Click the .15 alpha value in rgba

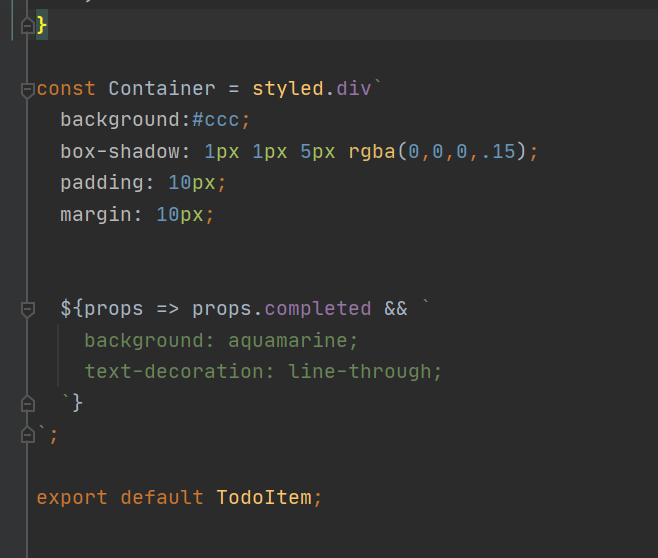pos(498,151)
